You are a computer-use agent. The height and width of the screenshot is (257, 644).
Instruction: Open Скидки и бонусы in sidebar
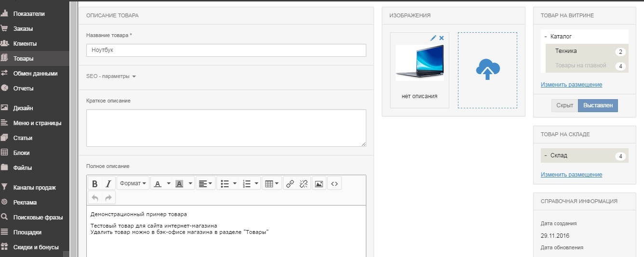coord(35,247)
